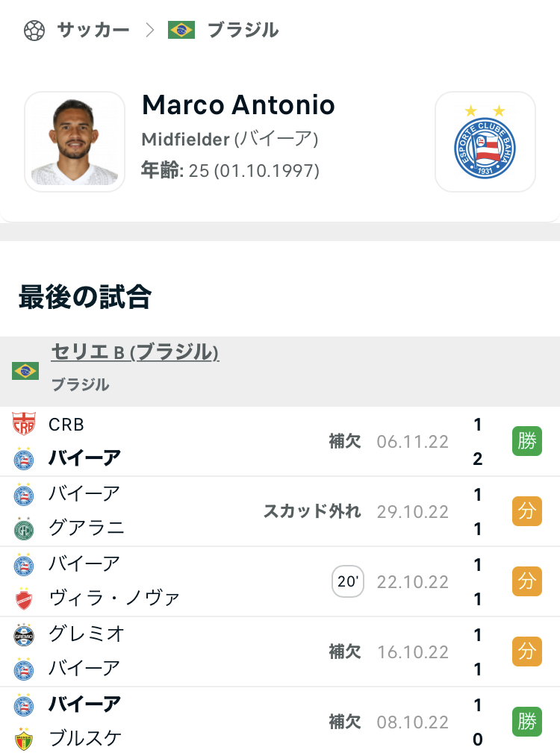
Task: Click Marco Antonio's player photo
Action: [75, 142]
